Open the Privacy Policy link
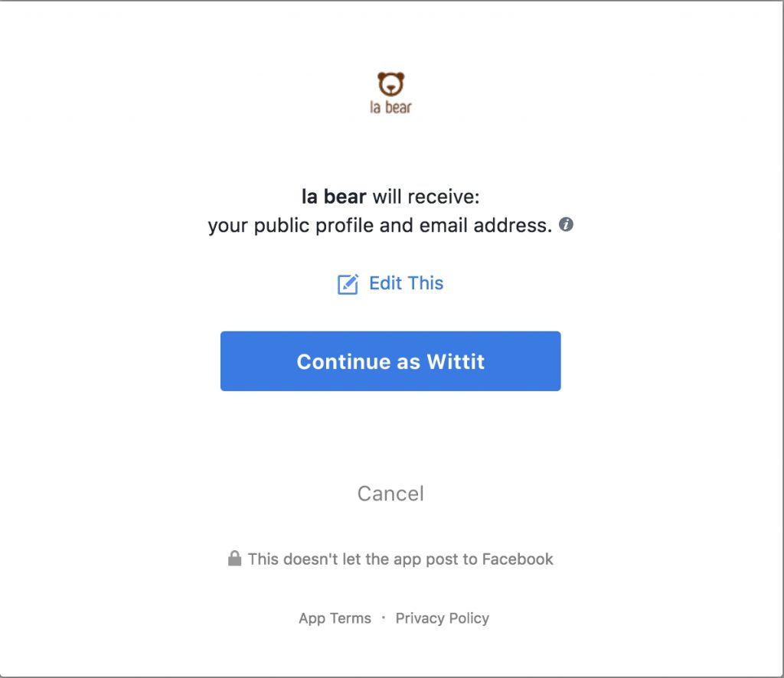 [x=442, y=618]
